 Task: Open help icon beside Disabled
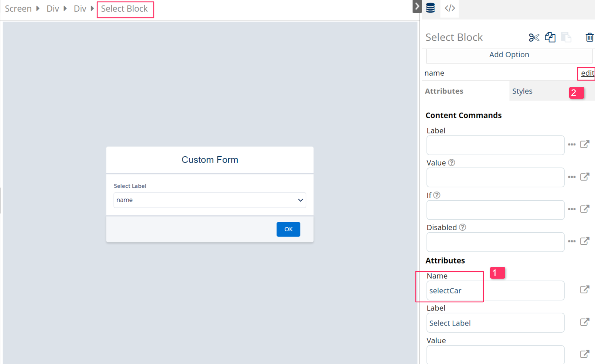tap(462, 227)
